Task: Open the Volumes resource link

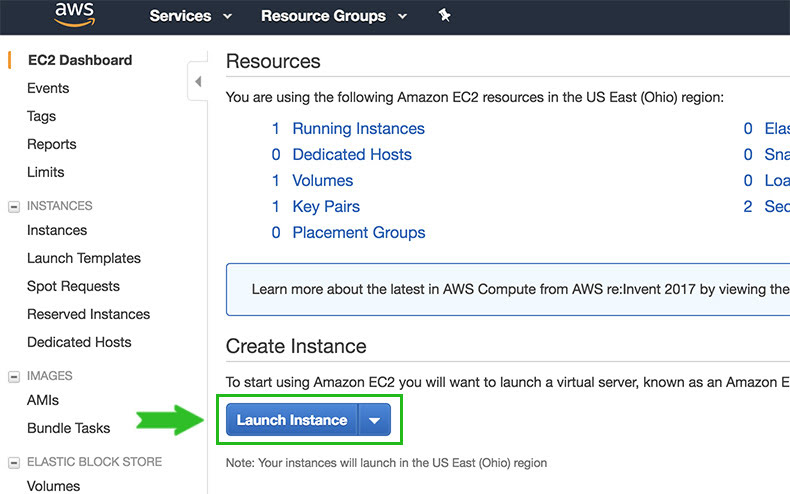Action: 322,180
